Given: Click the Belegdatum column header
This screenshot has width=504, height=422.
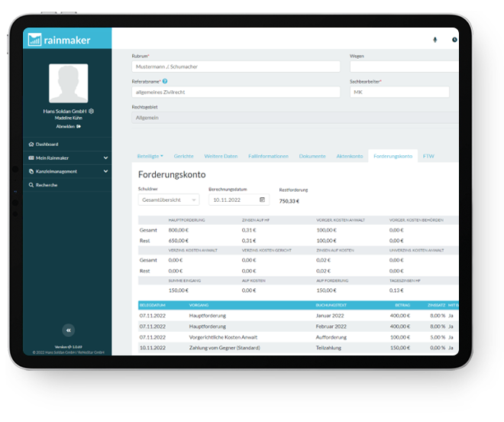Looking at the screenshot, I should pos(153,305).
